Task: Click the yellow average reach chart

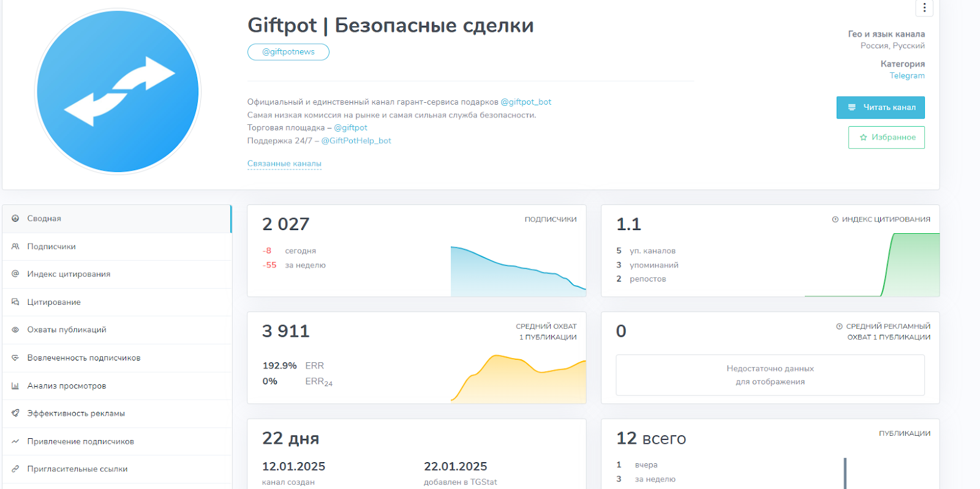Action: 518,378
